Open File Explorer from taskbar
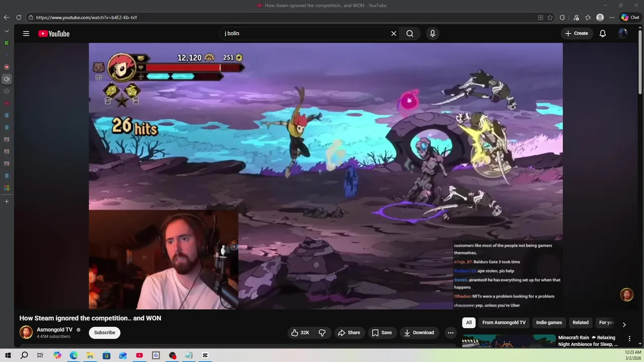 90,355
